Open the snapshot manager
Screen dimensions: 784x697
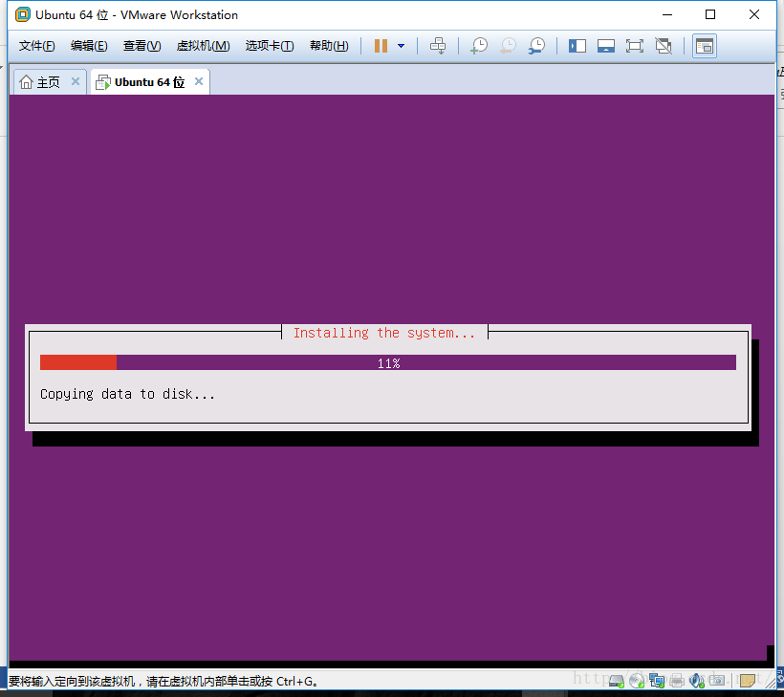pos(537,46)
